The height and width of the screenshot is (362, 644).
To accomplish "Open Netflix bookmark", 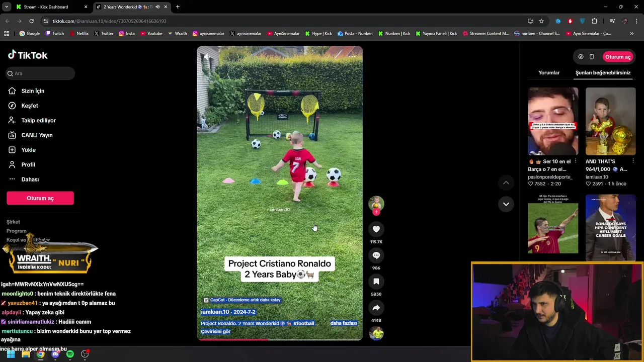I will [79, 34].
